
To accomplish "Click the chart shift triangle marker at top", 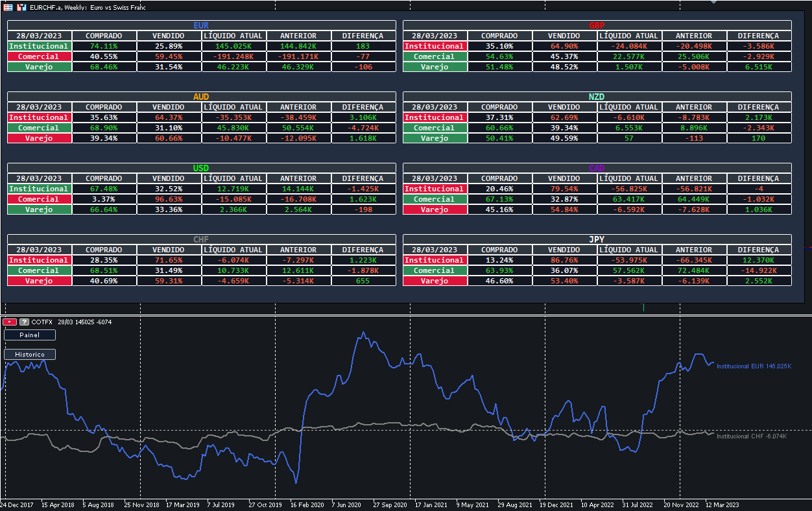I will pyautogui.click(x=714, y=2).
